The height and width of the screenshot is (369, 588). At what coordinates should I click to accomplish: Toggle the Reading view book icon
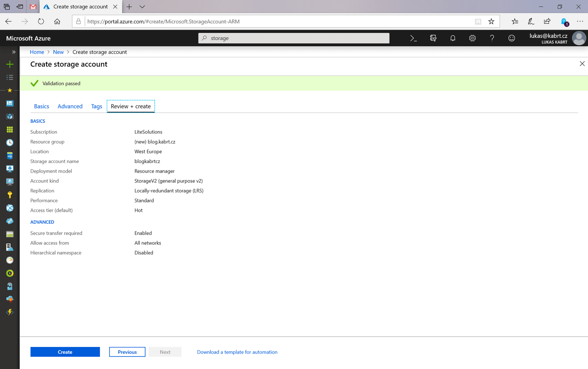coord(478,21)
